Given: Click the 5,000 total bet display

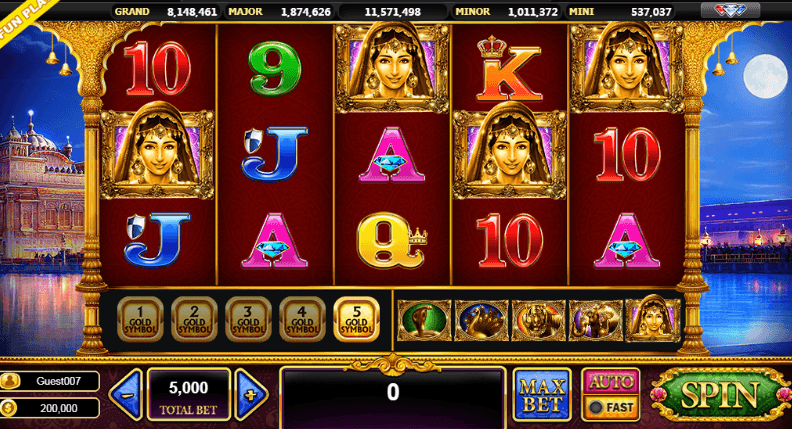Looking at the screenshot, I should click(x=188, y=395).
